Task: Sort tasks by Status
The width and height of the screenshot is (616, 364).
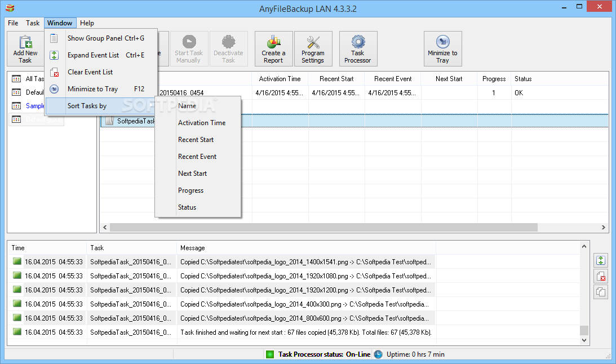Action: coord(198,207)
